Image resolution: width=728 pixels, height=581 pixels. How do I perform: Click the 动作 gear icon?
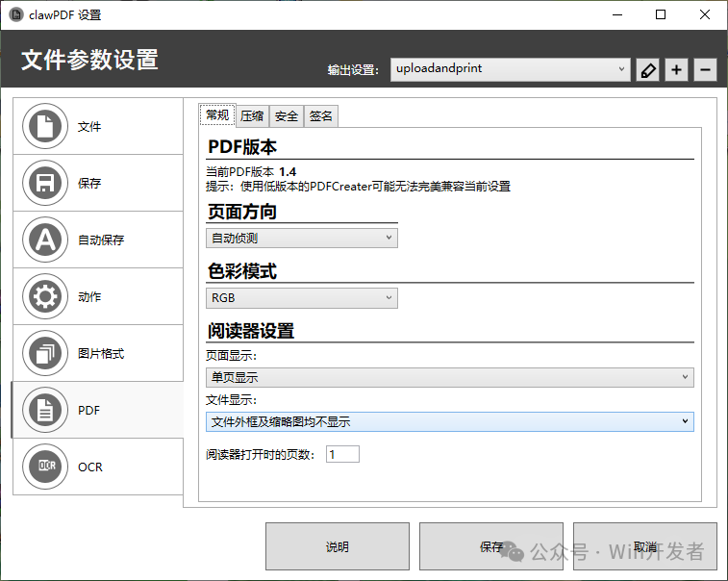44,296
